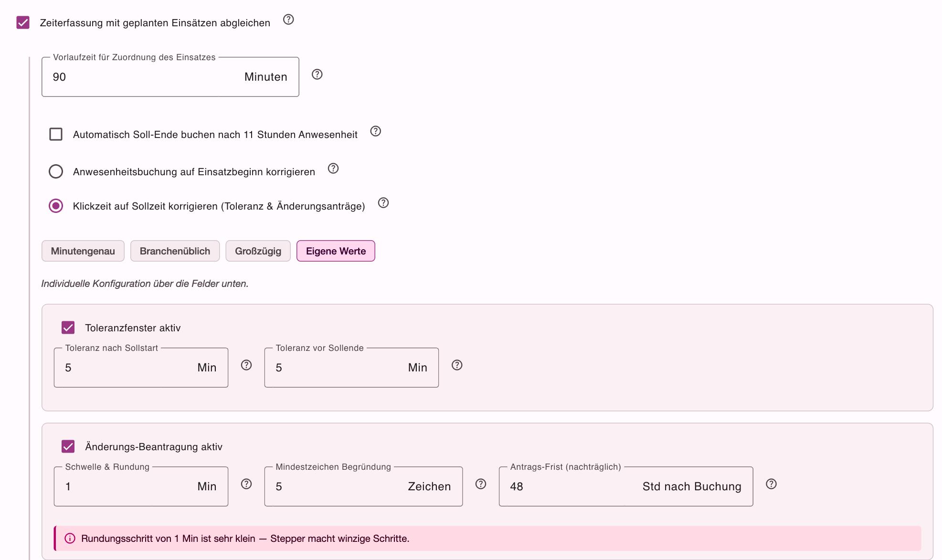The height and width of the screenshot is (560, 942).
Task: Uncheck Änderungs-Beantragung aktiv
Action: click(x=68, y=446)
